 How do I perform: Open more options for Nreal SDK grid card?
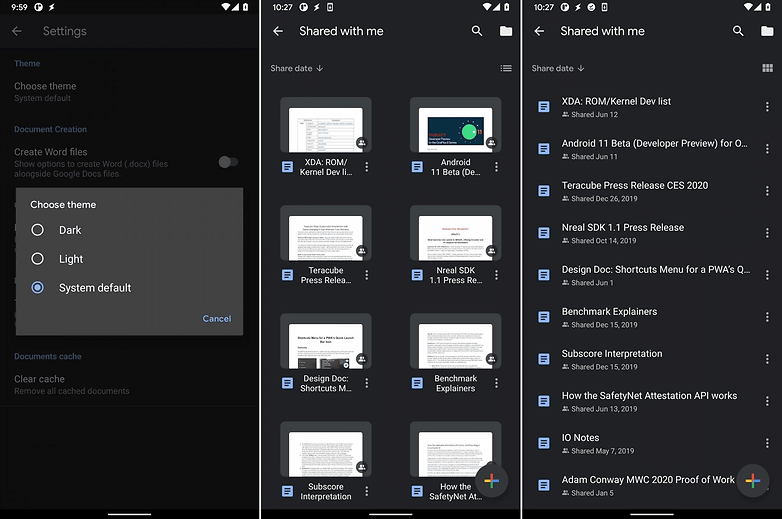(496, 275)
